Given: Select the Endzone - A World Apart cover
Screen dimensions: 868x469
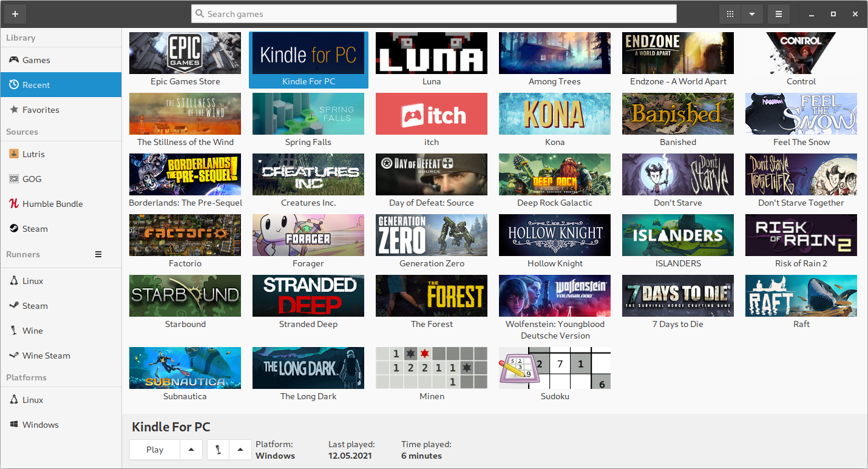Looking at the screenshot, I should tap(678, 53).
